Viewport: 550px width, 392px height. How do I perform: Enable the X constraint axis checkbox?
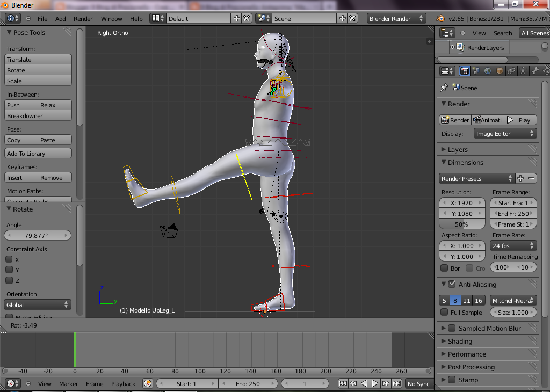pos(9,259)
